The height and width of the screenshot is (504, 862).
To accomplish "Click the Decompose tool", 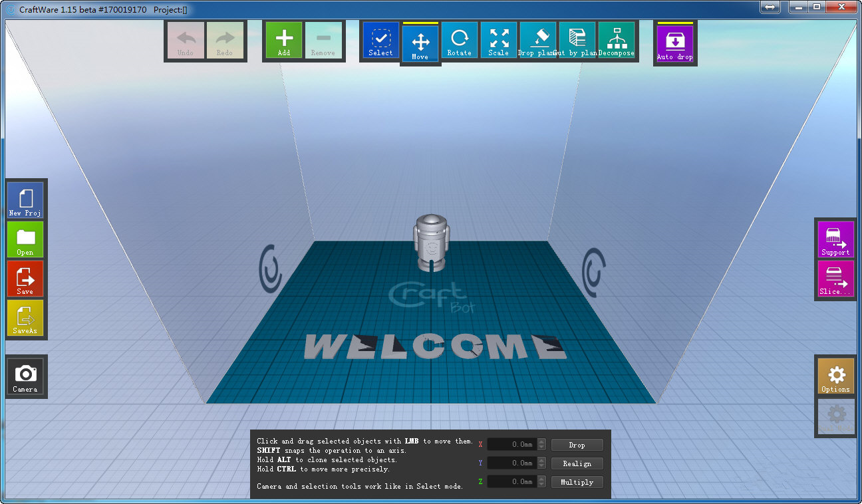I will tap(616, 41).
